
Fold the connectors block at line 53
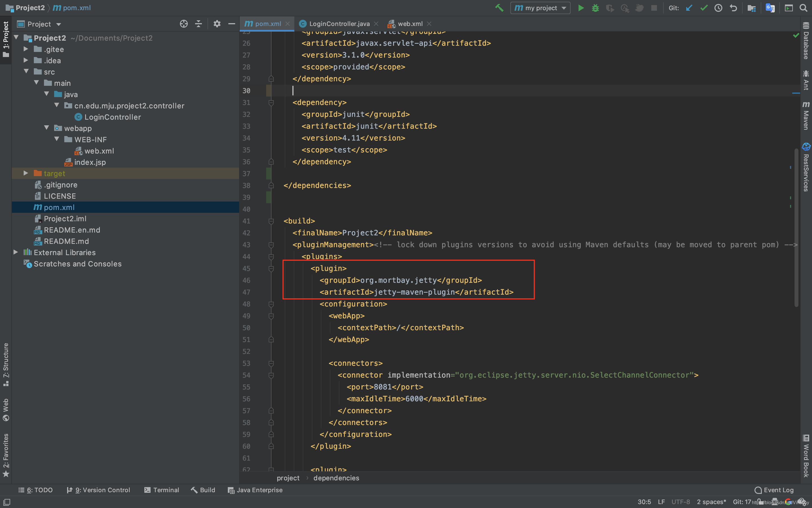[271, 363]
